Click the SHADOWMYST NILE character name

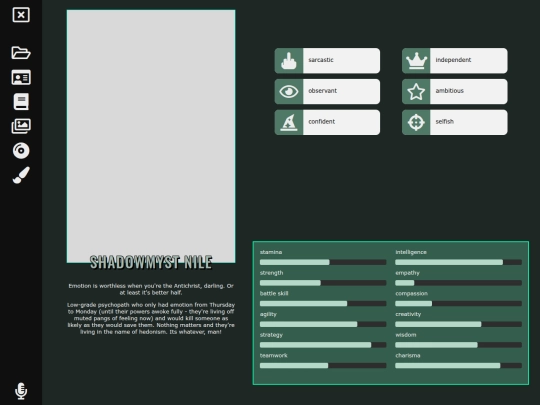pos(151,262)
